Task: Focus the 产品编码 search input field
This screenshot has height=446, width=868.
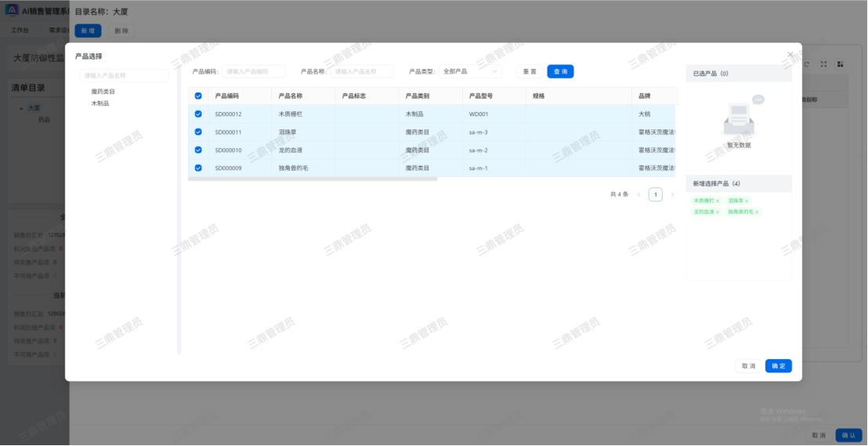Action: click(x=254, y=71)
